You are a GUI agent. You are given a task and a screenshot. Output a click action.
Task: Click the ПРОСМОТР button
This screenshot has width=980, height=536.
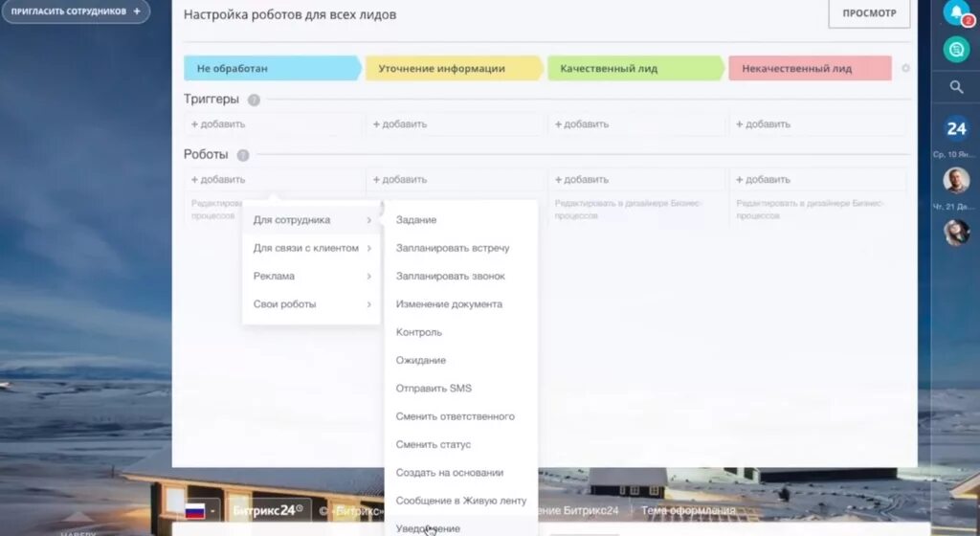pyautogui.click(x=869, y=13)
